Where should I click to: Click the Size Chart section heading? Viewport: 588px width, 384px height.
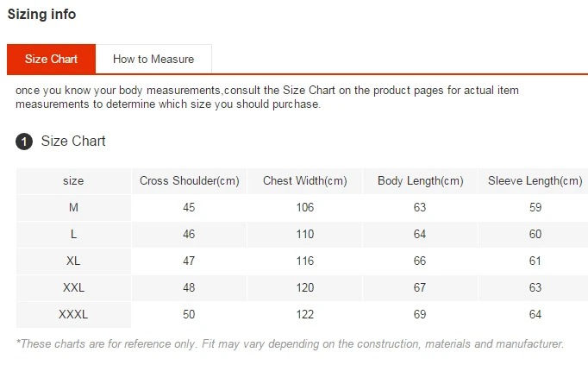point(73,141)
